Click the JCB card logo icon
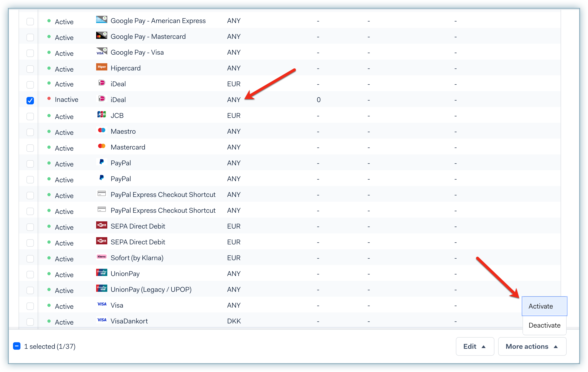Viewport: 588px width, 372px height. [101, 114]
